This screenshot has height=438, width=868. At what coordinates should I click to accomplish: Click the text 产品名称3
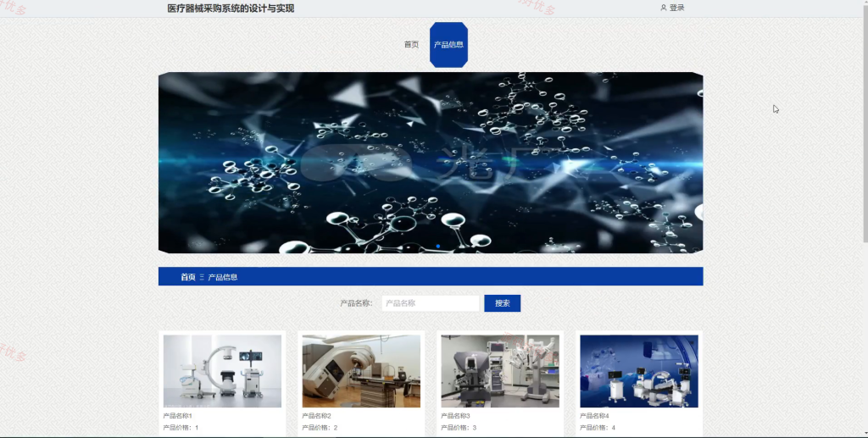[x=455, y=416]
